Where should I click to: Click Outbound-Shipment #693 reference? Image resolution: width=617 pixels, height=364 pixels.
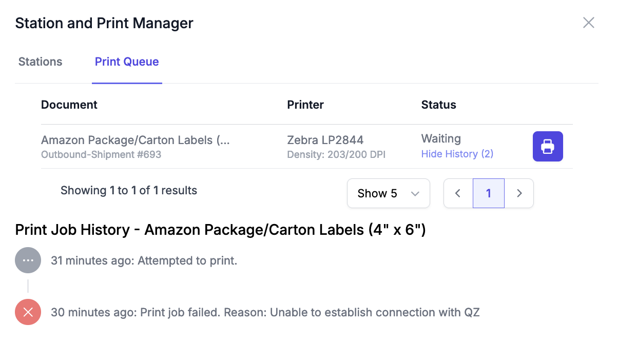tap(101, 154)
